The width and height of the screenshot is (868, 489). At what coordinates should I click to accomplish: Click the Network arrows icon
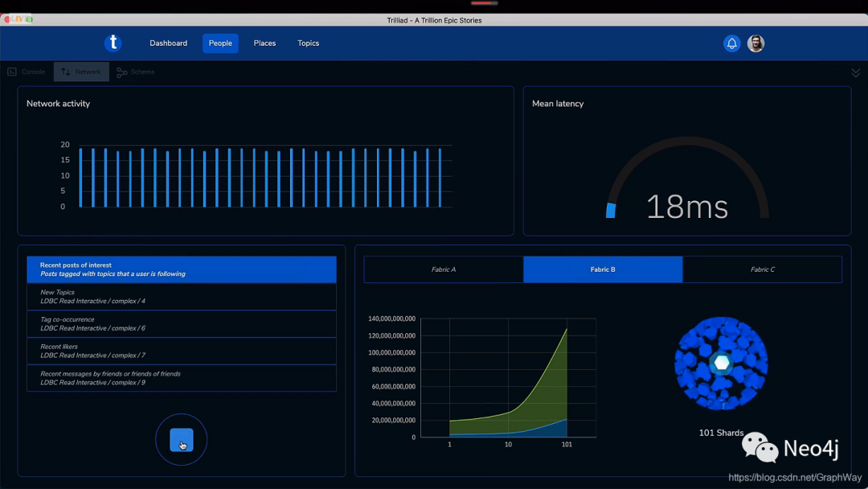tap(65, 72)
